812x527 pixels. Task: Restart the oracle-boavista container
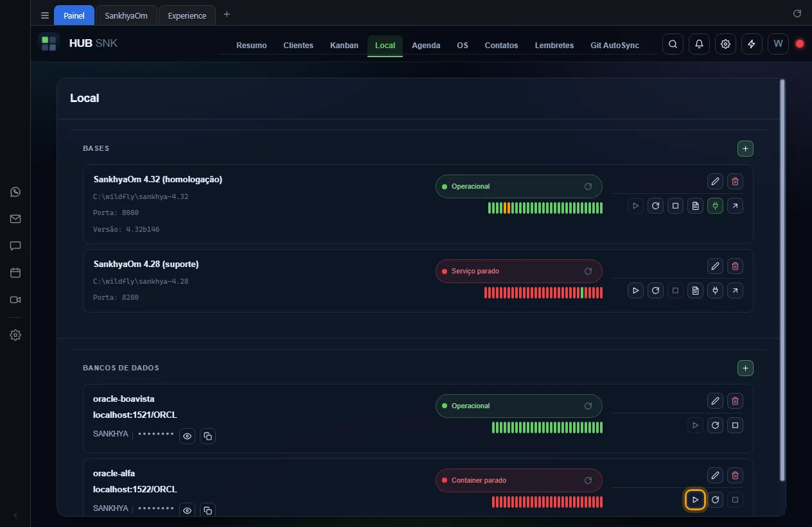(715, 425)
